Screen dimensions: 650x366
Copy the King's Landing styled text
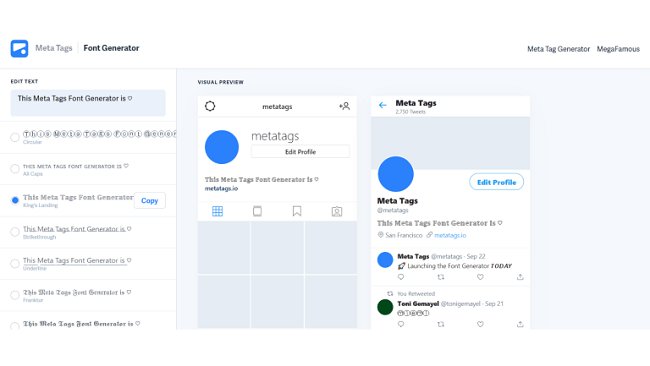coord(150,201)
